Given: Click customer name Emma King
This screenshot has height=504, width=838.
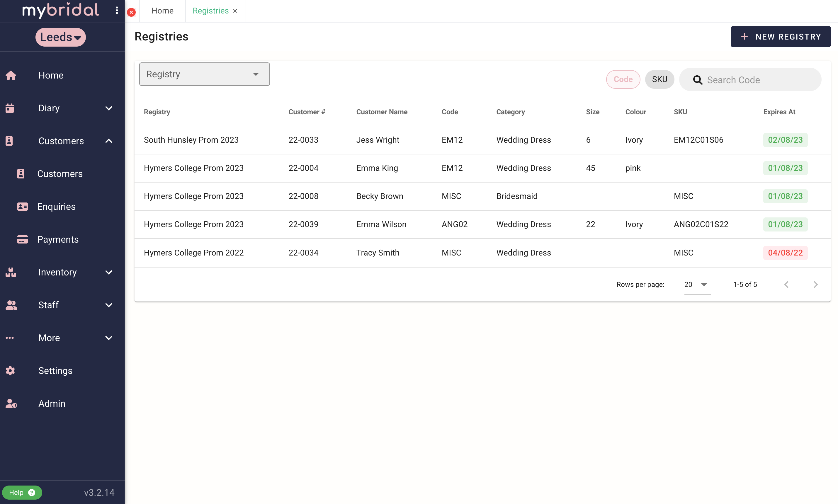Looking at the screenshot, I should point(377,168).
